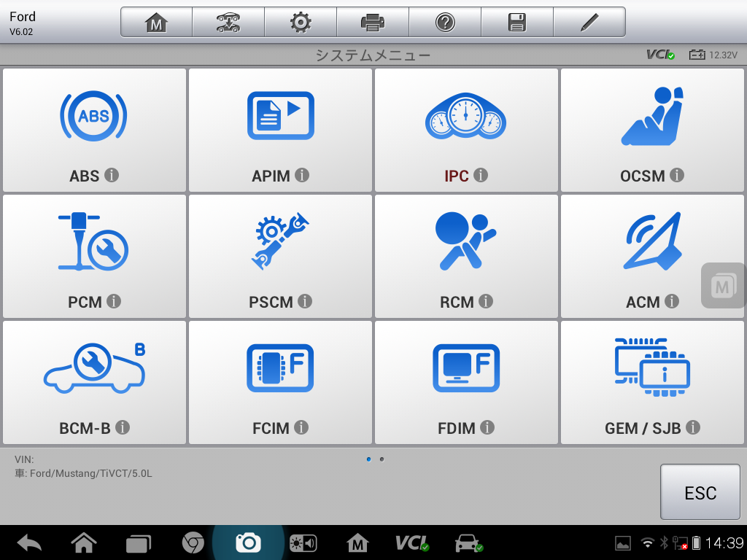This screenshot has width=747, height=560.
Task: Tap the Wi-Fi status icon
Action: [647, 542]
